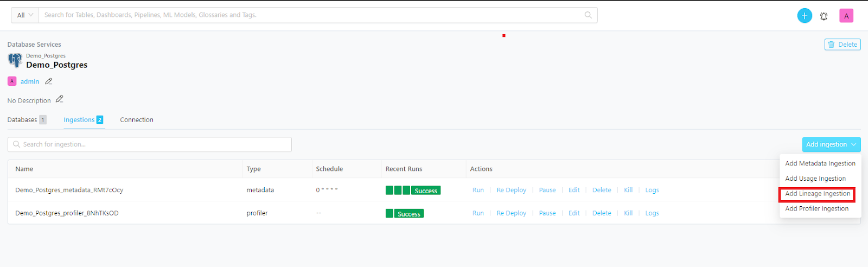View Logs for the profiler ingestion
The image size is (868, 267).
click(x=652, y=213)
